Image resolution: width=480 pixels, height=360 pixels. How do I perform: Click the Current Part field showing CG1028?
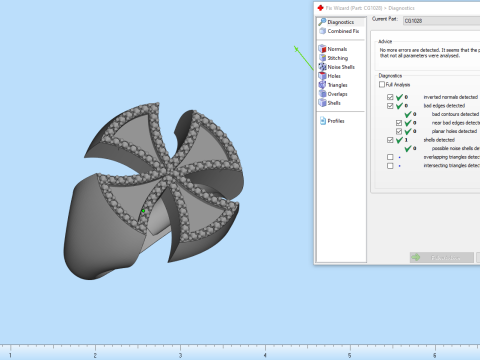441,21
